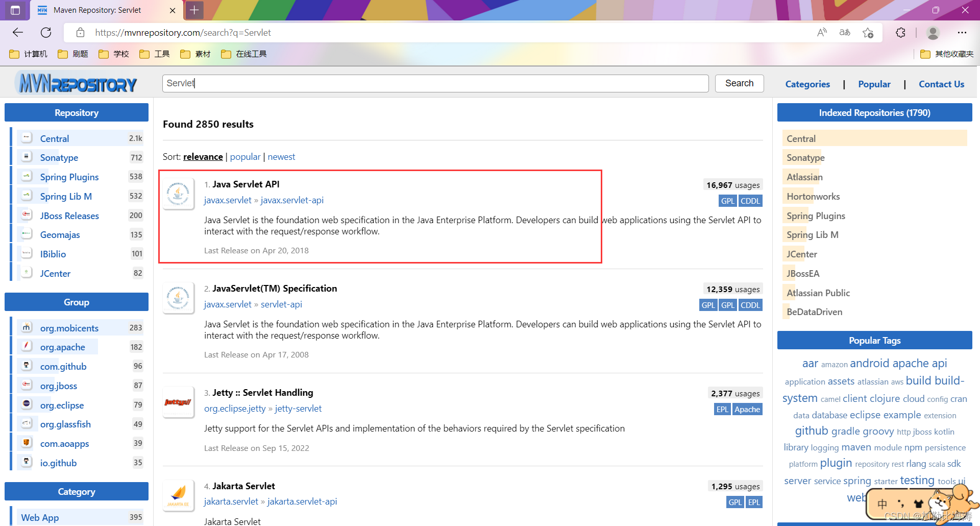Filter by org.apache group
The height and width of the screenshot is (526, 980).
[63, 347]
